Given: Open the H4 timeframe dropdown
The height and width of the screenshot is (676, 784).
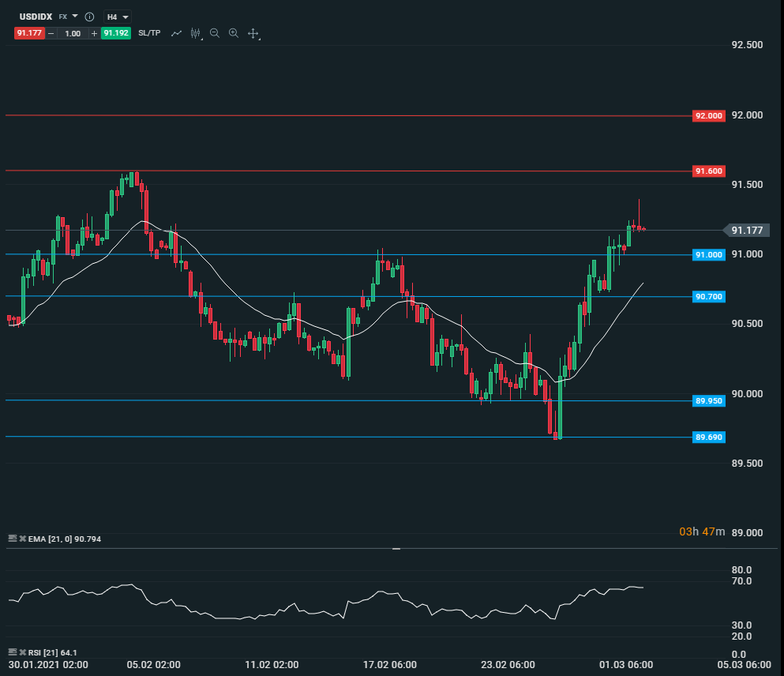Looking at the screenshot, I should pyautogui.click(x=118, y=17).
